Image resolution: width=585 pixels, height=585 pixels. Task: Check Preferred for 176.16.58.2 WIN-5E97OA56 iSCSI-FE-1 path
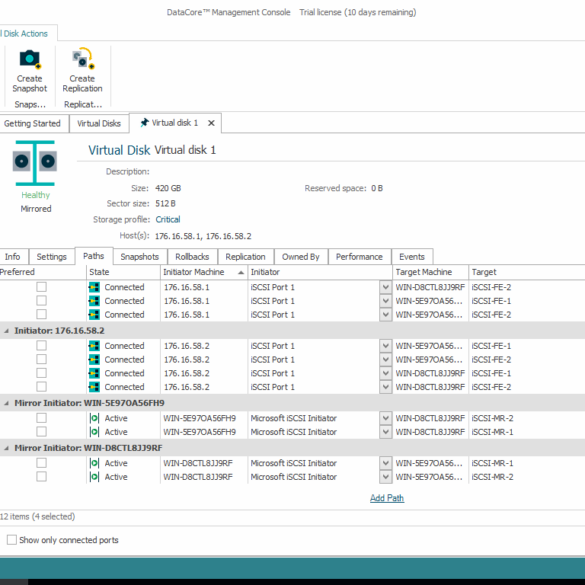(41, 345)
